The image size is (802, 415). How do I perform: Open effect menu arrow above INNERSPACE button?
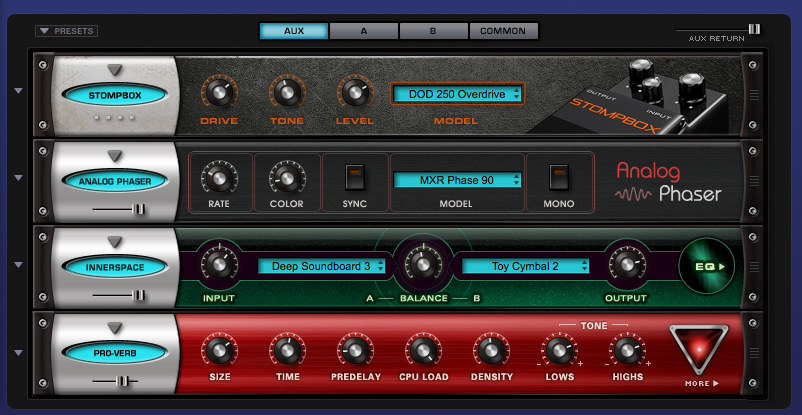[x=115, y=242]
